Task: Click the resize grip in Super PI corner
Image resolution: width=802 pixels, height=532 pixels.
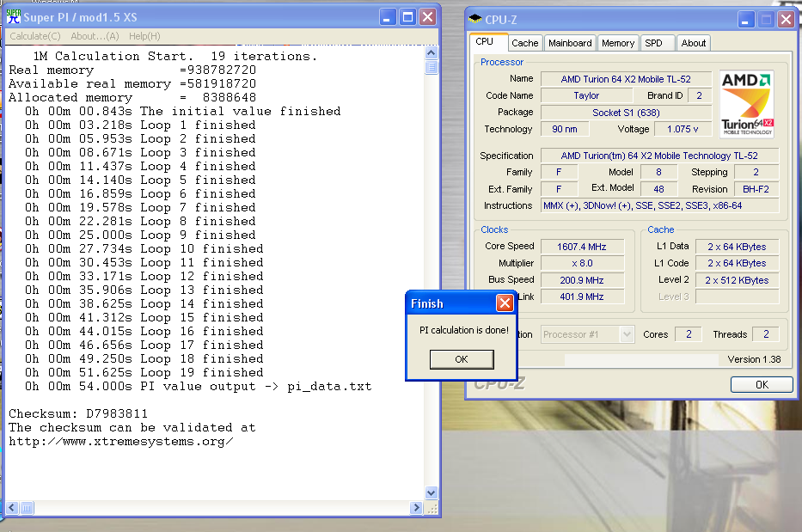Action: pos(432,508)
